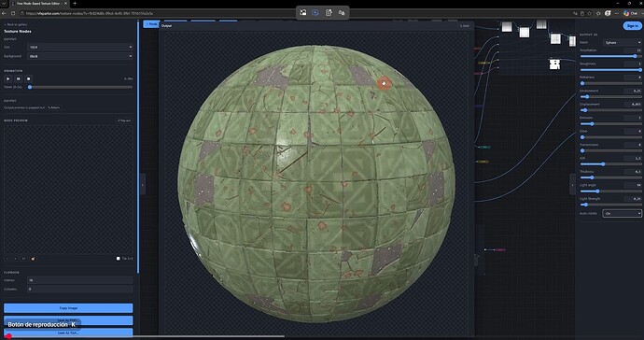
Task: Click the Copy Image button
Action: tap(68, 308)
